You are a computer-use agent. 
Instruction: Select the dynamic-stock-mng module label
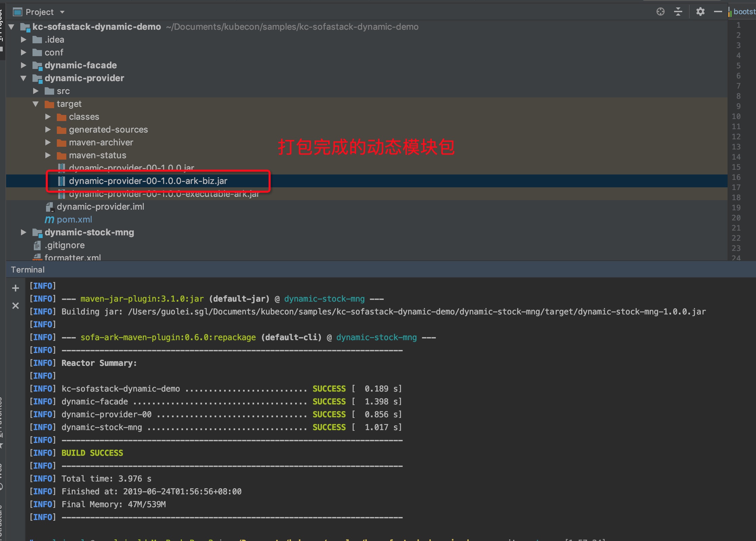(89, 232)
